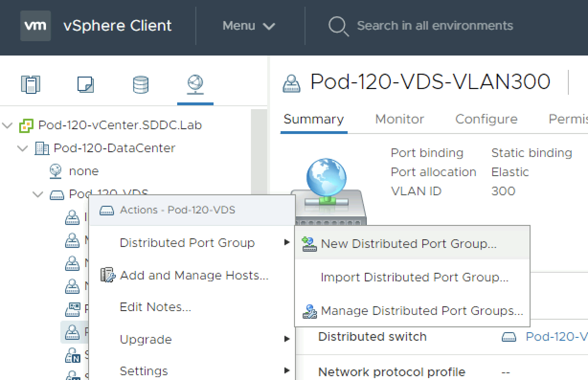Open the Storage inventory icon
The height and width of the screenshot is (380, 588).
[x=140, y=85]
